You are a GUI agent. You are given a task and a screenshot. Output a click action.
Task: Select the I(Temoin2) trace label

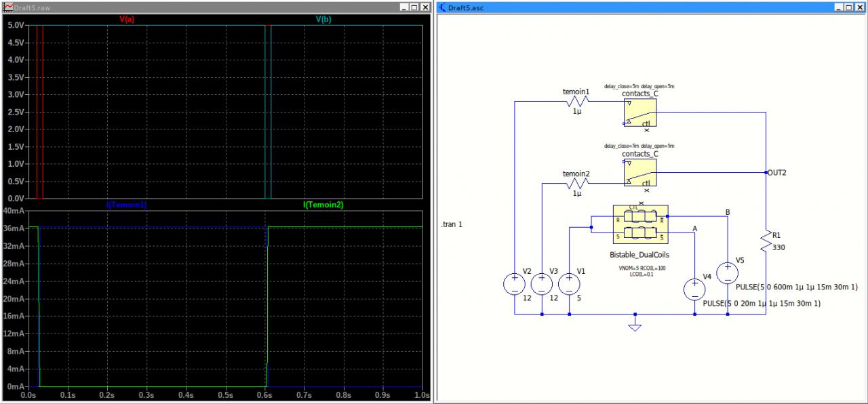point(323,205)
